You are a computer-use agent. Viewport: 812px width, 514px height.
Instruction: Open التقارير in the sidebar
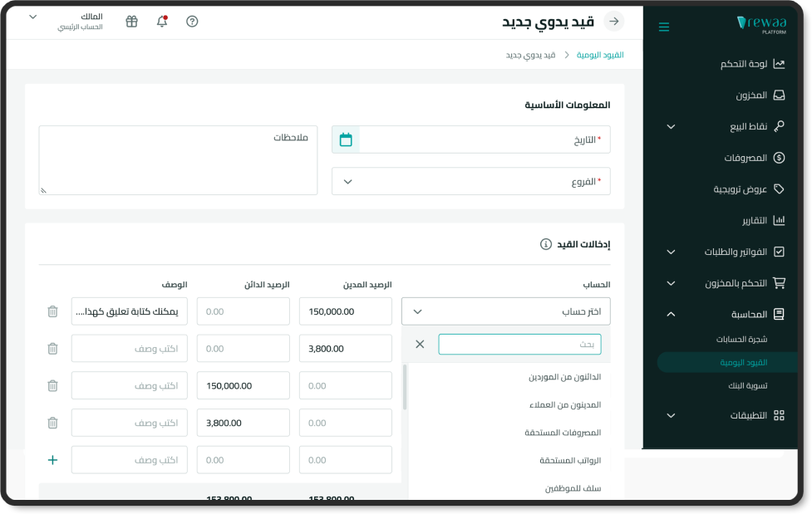[755, 221]
